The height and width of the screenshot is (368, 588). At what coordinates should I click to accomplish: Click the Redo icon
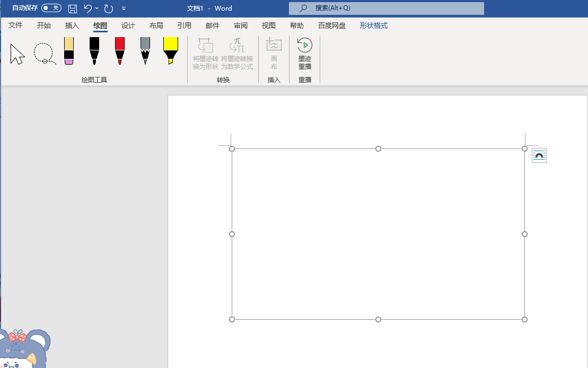[109, 8]
